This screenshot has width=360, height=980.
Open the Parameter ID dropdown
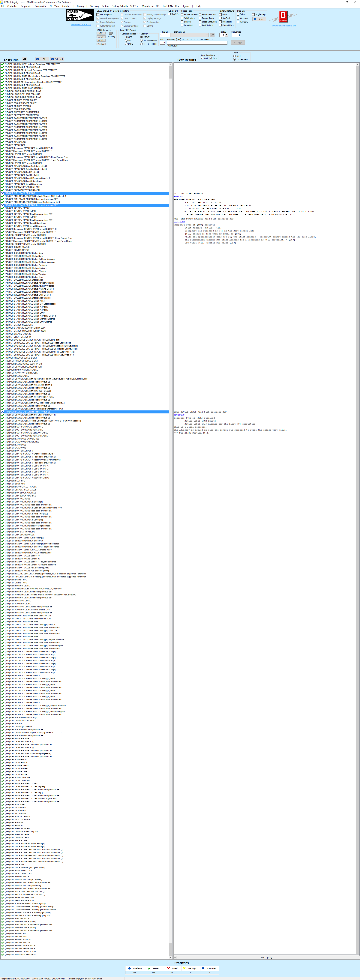[x=207, y=35]
